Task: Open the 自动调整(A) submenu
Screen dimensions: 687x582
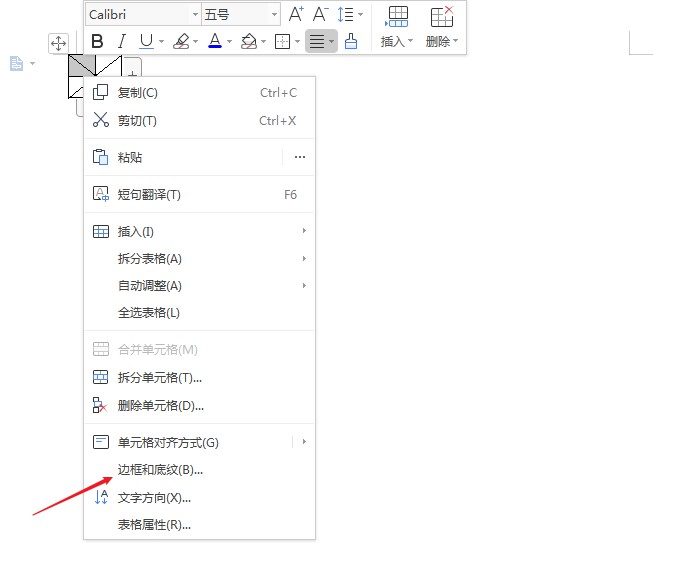Action: [x=199, y=286]
